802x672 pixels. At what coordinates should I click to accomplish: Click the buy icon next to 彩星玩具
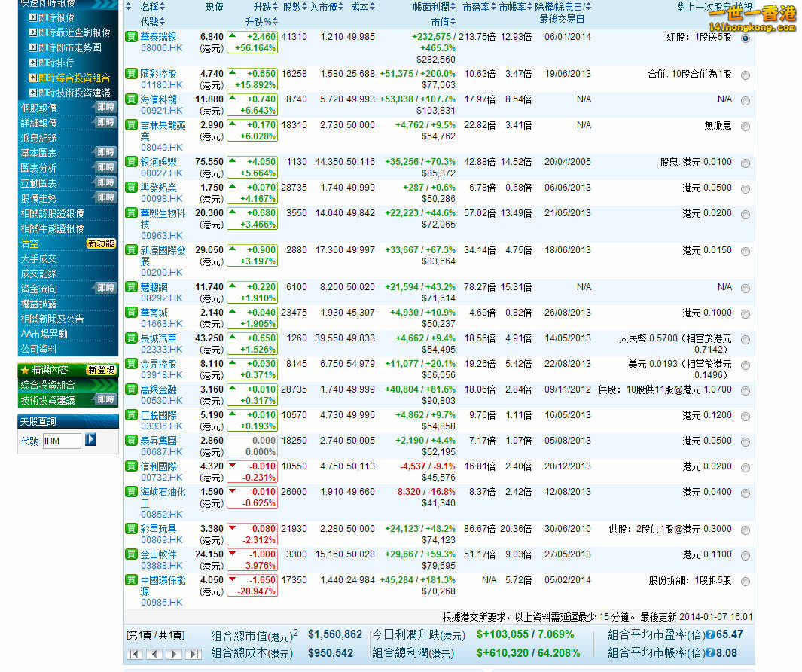click(132, 528)
